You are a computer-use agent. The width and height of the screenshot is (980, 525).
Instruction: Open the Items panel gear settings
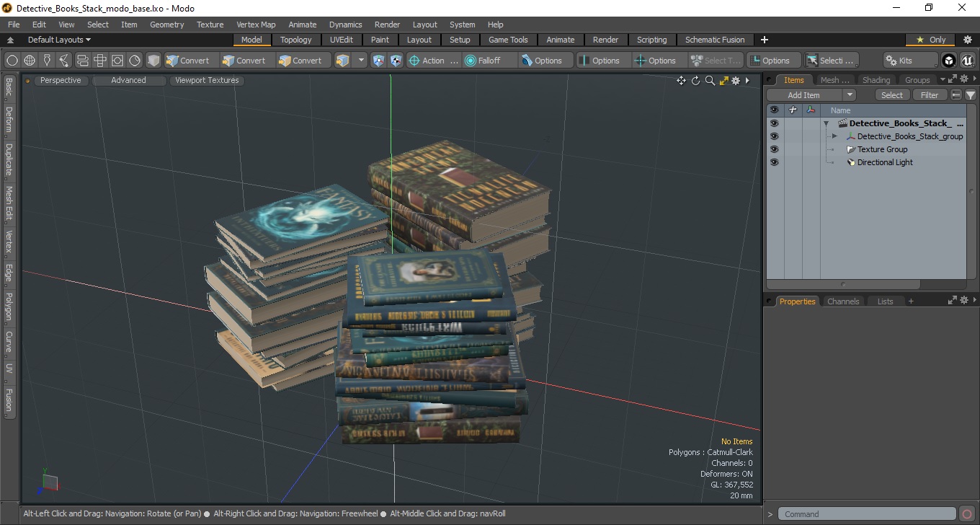[963, 79]
